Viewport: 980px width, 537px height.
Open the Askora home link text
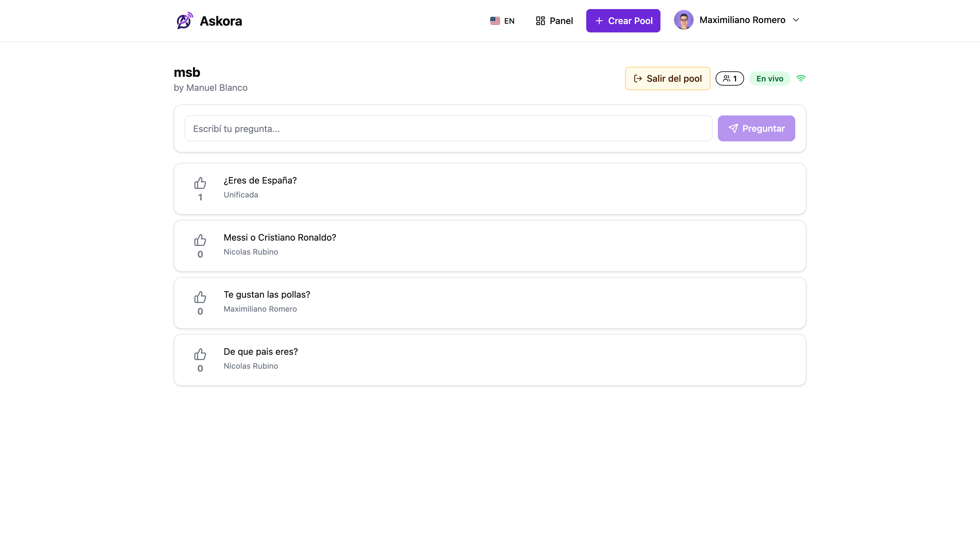point(221,21)
